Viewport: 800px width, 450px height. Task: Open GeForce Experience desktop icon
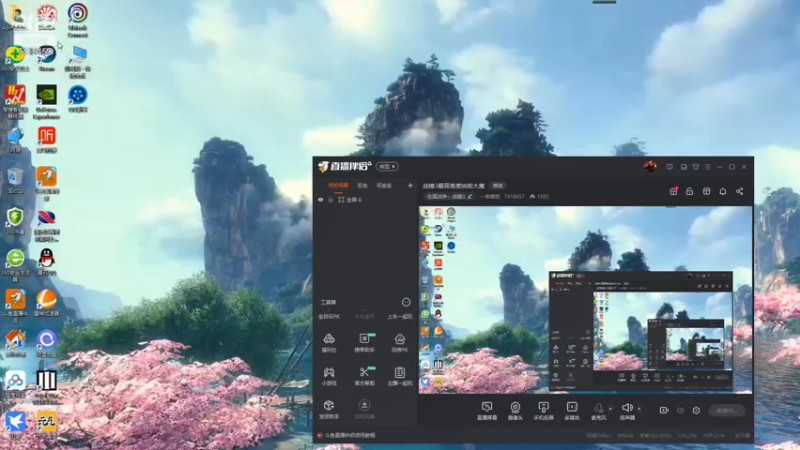pos(46,102)
